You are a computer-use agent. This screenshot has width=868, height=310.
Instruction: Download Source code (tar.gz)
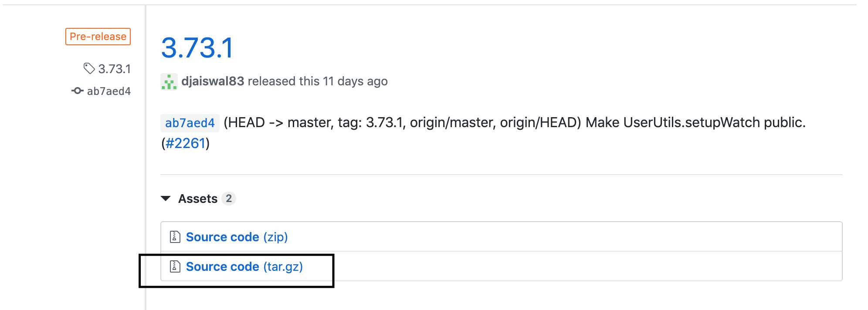coord(244,266)
